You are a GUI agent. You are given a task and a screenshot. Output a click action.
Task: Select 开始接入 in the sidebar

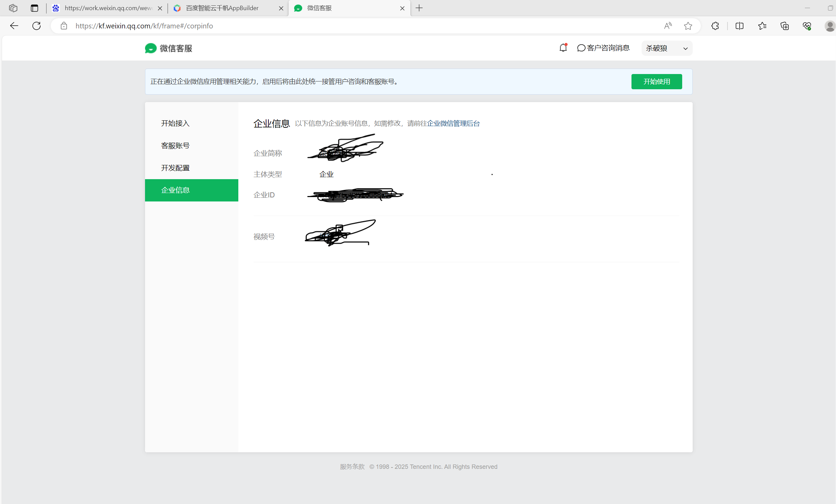click(175, 123)
